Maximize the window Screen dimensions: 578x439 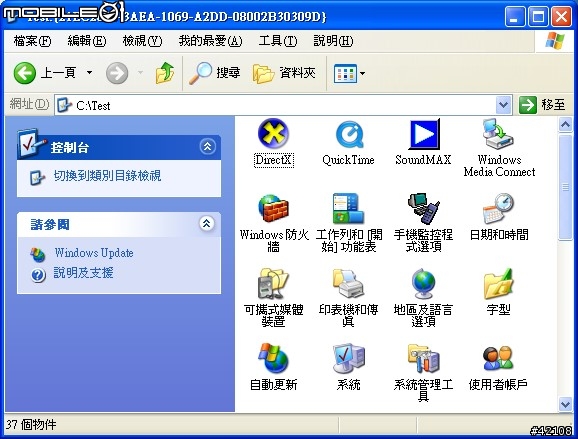coord(538,16)
